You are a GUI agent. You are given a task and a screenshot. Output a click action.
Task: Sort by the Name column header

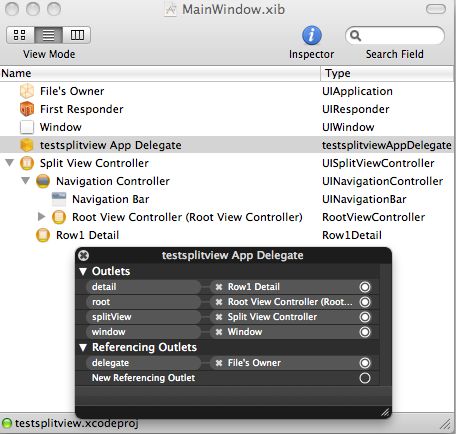pos(160,73)
